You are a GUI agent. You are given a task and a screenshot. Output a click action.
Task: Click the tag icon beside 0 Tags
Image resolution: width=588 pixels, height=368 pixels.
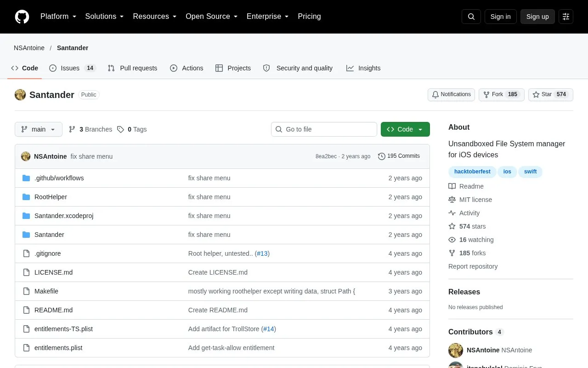click(120, 129)
